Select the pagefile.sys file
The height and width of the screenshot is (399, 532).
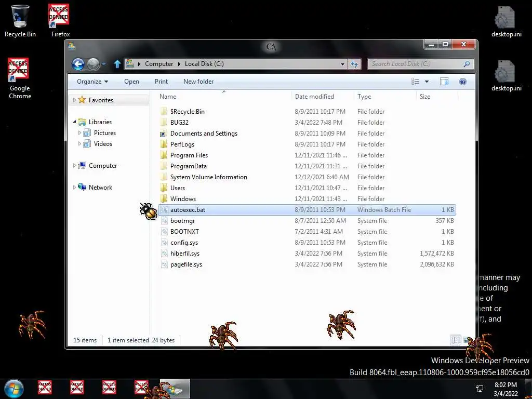(x=187, y=264)
